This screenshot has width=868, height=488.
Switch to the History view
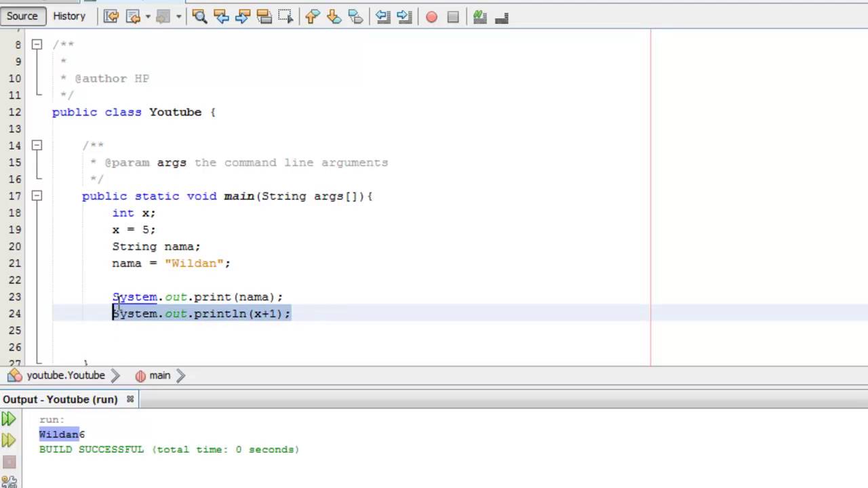[69, 16]
